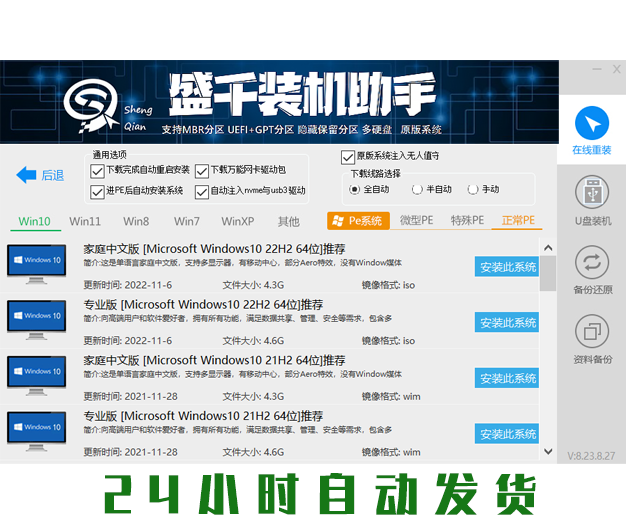The width and height of the screenshot is (626, 523).
Task: Toggle 原版系统注入无人值守 checkbox
Action: (x=348, y=157)
